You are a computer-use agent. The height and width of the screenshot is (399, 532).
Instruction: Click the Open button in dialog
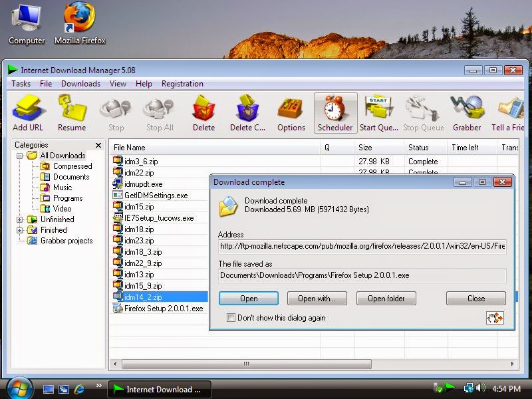pos(249,299)
